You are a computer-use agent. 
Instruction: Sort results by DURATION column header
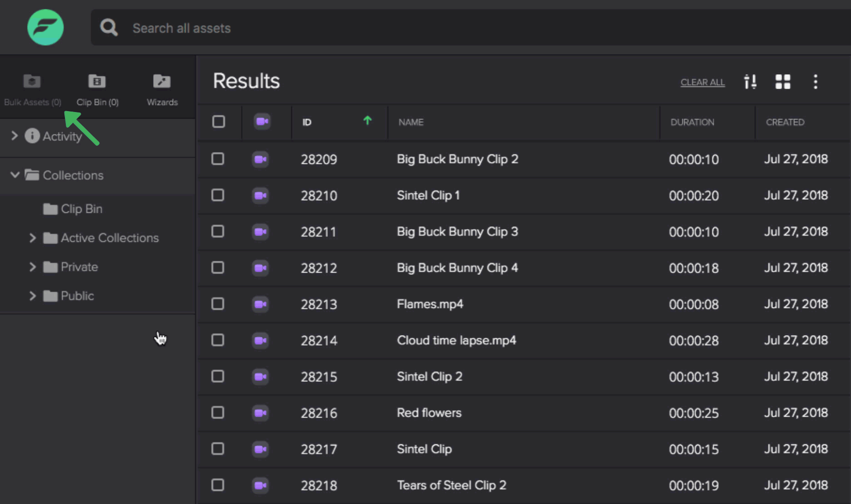pyautogui.click(x=692, y=122)
